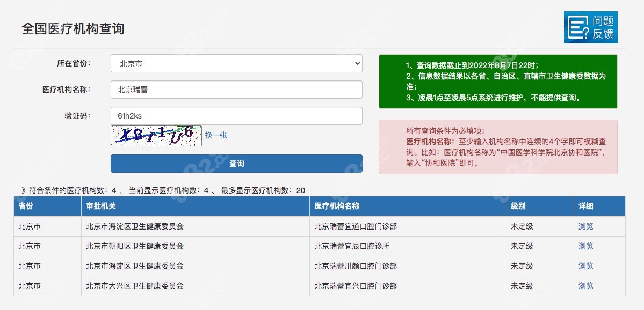Click the 查询 search button

(236, 164)
